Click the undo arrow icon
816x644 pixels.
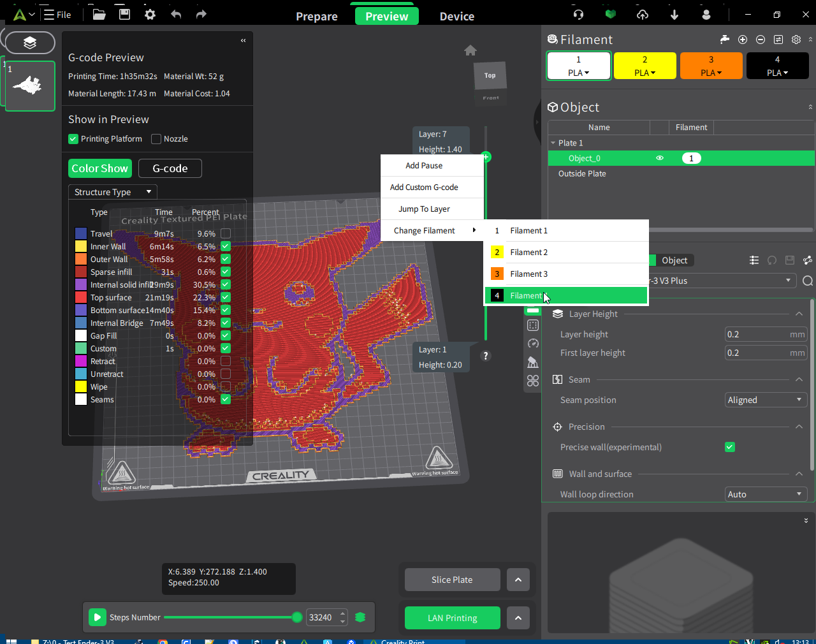(176, 14)
